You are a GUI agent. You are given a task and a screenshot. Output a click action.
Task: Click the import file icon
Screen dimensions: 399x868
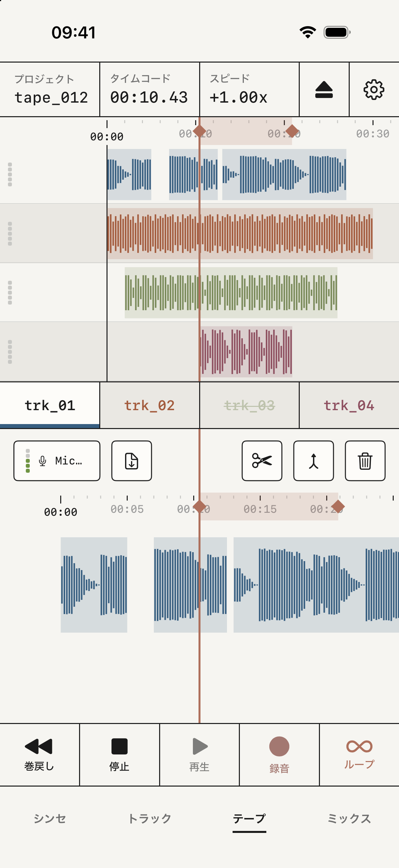[132, 460]
